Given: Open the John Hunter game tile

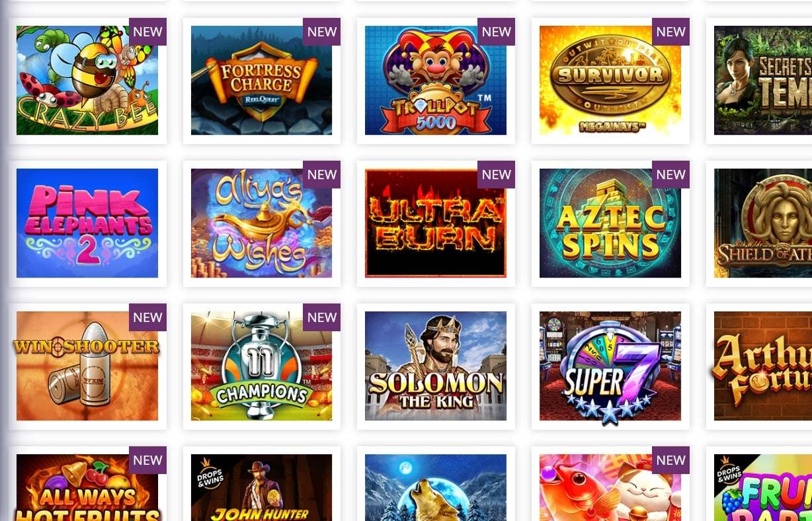Looking at the screenshot, I should coord(261,488).
